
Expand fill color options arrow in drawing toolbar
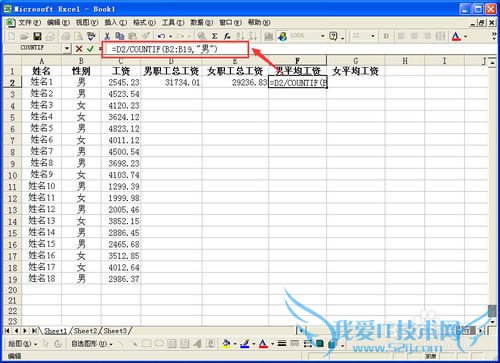235,344
